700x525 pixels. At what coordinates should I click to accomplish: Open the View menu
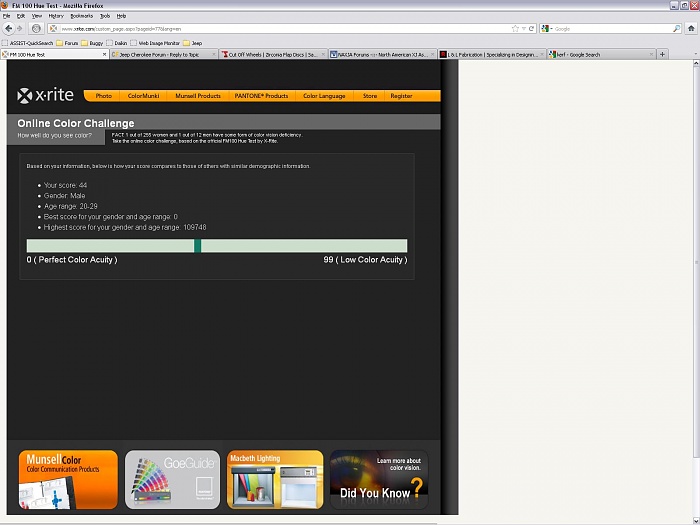pos(37,16)
